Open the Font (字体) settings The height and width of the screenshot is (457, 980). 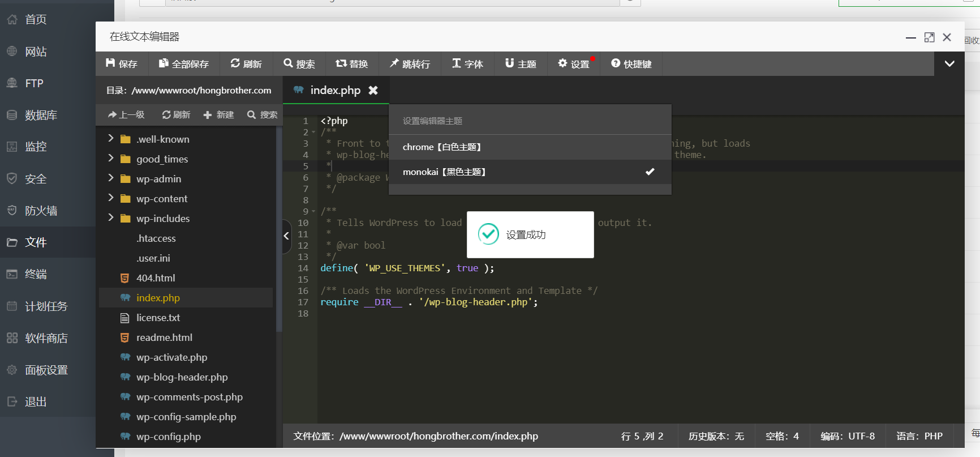coord(467,64)
